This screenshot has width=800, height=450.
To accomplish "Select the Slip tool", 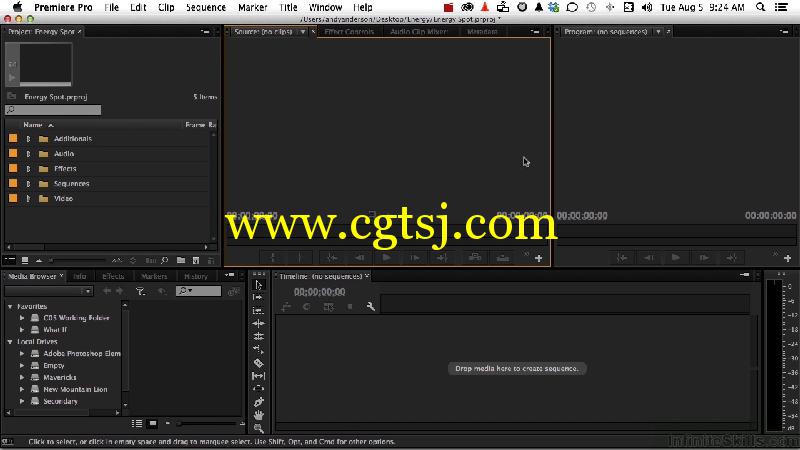I will [x=259, y=376].
